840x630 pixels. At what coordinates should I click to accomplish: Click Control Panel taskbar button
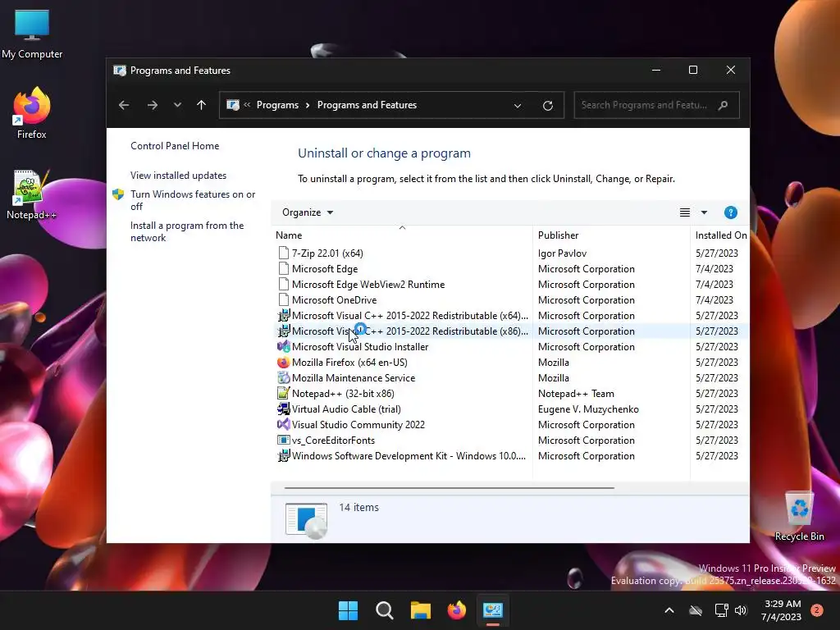coord(493,610)
